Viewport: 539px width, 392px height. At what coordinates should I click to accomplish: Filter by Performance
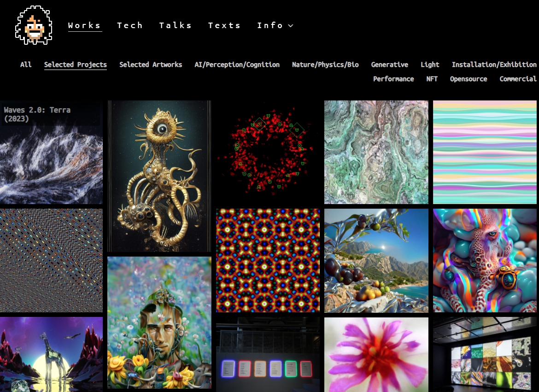pos(393,79)
